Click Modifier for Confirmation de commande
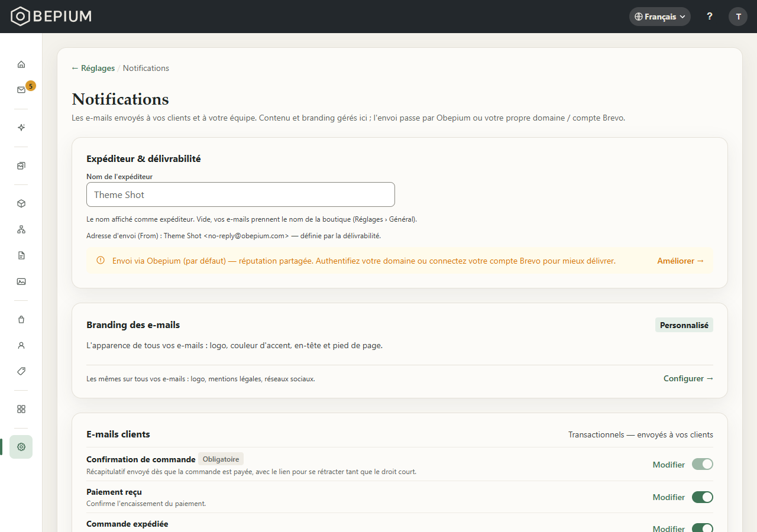Screen dimensions: 757x532 pyautogui.click(x=669, y=465)
